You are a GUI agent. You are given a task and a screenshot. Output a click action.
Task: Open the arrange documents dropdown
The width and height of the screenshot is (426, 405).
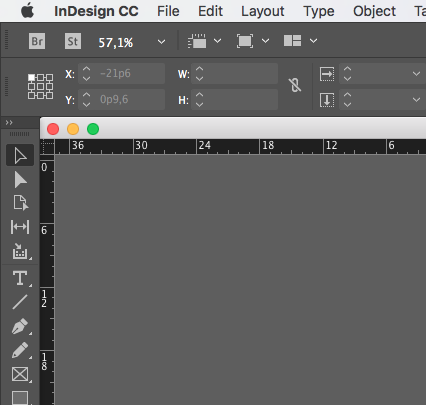(313, 41)
